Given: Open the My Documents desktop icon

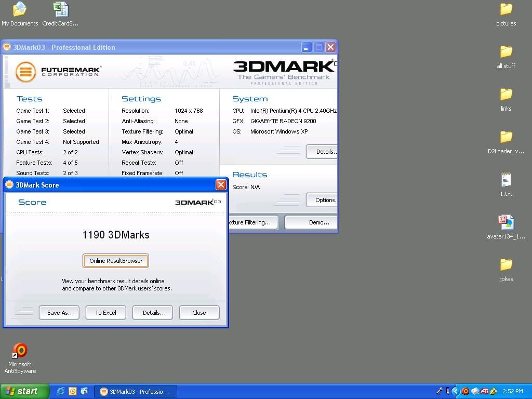Looking at the screenshot, I should coord(20,14).
